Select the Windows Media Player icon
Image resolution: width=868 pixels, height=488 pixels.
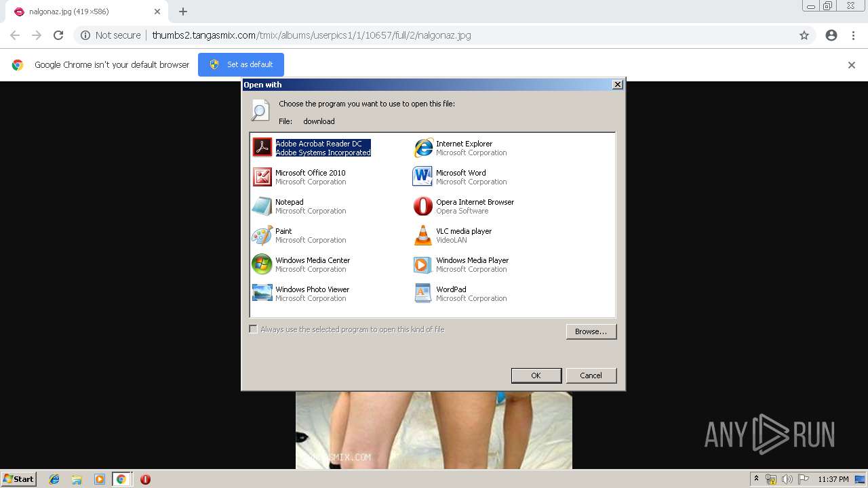point(423,264)
